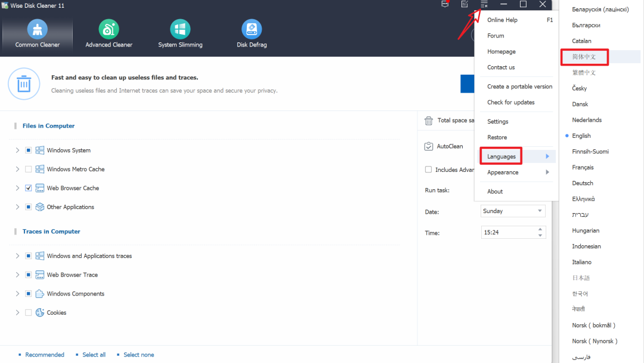
Task: Click the AutoClean icon
Action: pos(429,146)
